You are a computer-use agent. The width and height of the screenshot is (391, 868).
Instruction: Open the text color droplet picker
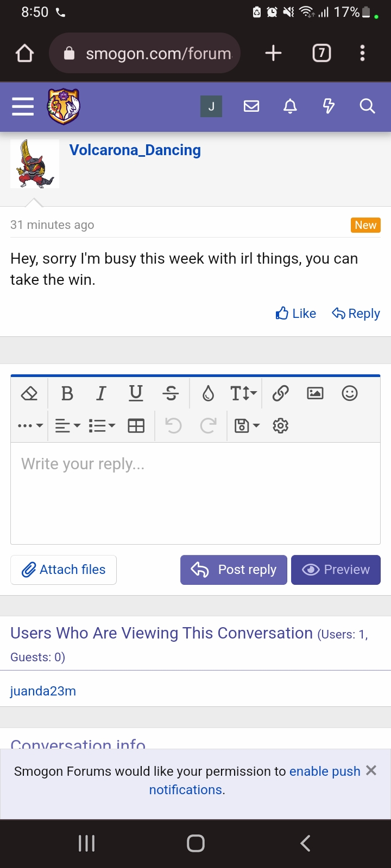pos(208,393)
